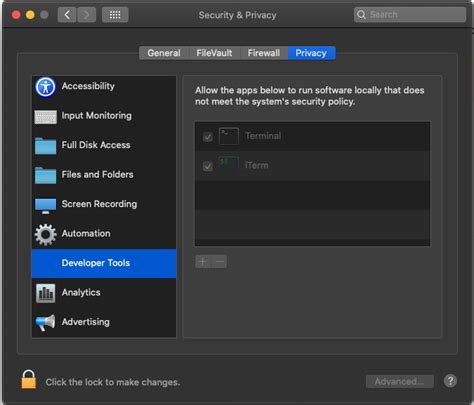This screenshot has width=474, height=405.
Task: Show all preferences with the grid icon
Action: tap(115, 15)
